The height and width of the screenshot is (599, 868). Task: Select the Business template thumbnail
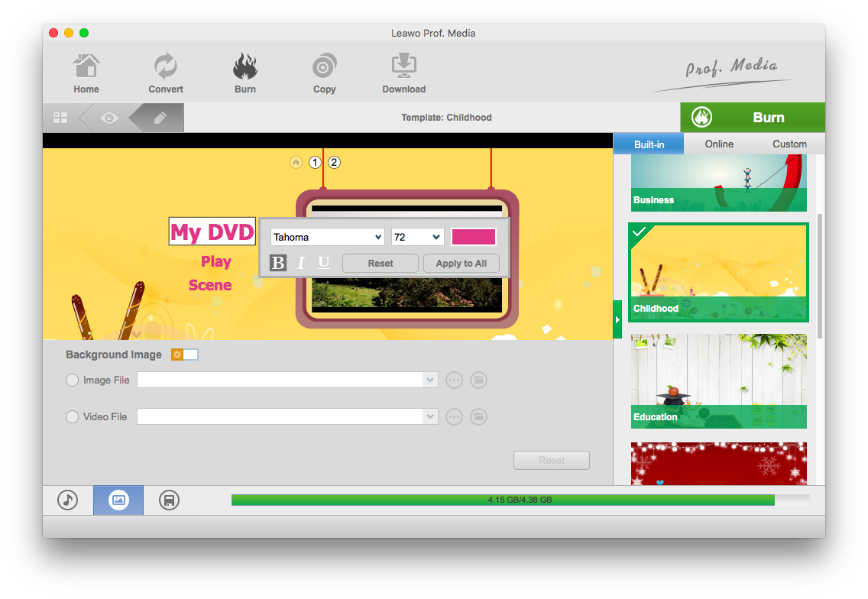[x=718, y=183]
